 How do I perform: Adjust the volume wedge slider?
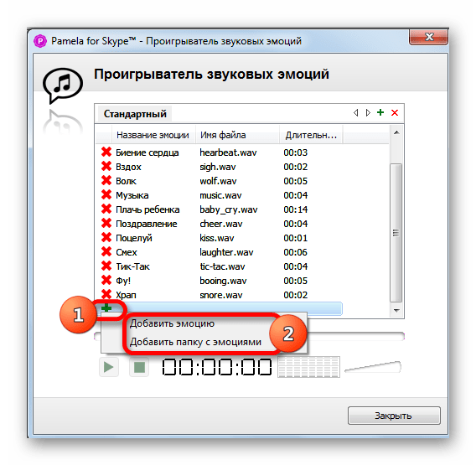(x=373, y=367)
